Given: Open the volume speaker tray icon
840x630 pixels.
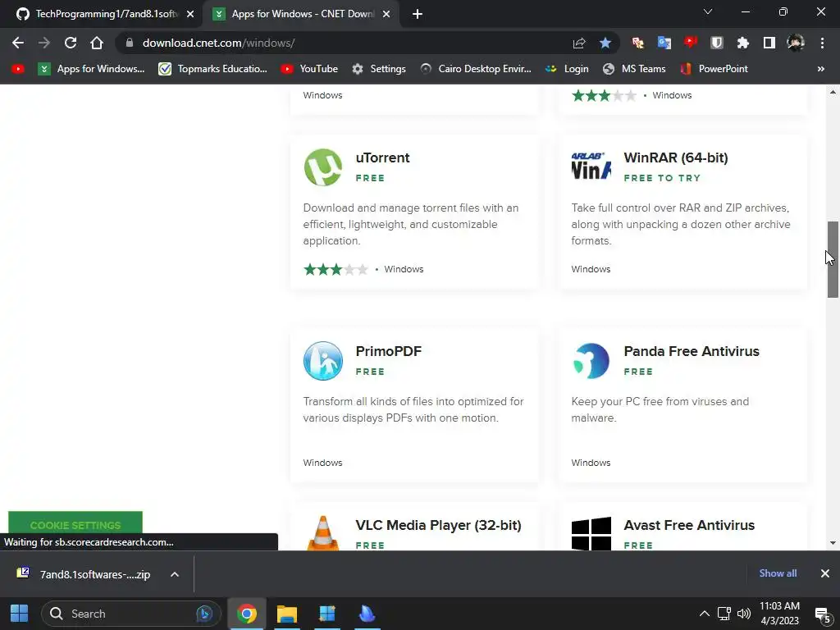Looking at the screenshot, I should (743, 614).
